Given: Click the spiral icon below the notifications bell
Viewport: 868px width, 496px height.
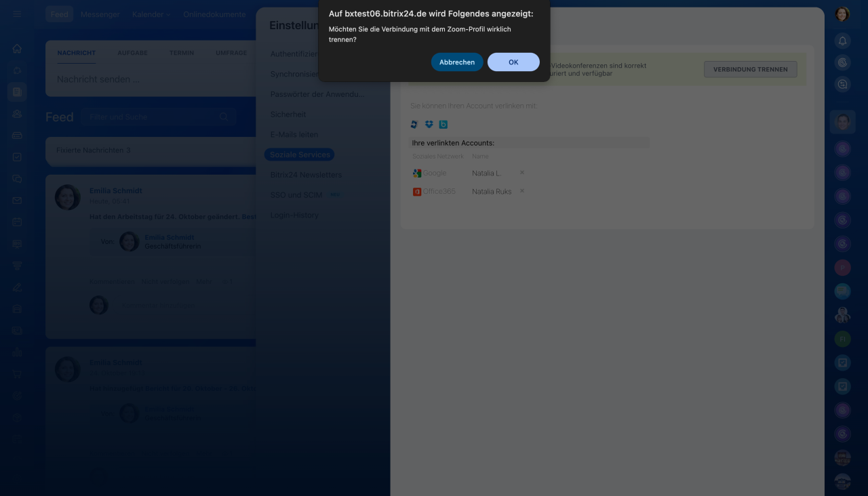Looking at the screenshot, I should [x=842, y=62].
